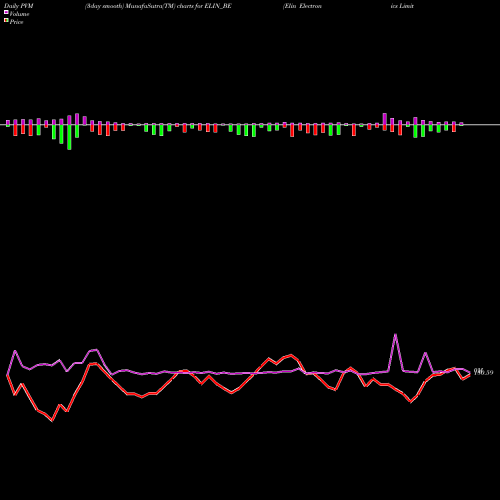This screenshot has height=500, width=500.
Task: Click the longest green volume bar
Action: tap(69, 137)
